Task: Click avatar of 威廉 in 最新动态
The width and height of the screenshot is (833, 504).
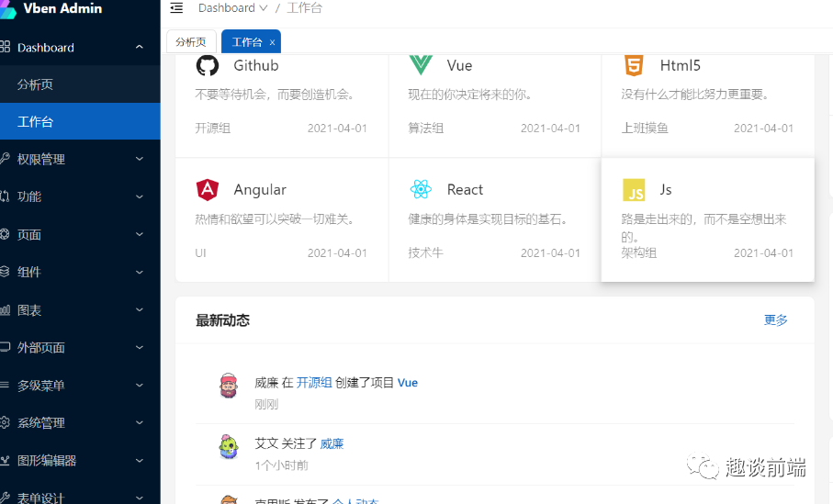Action: tap(229, 386)
